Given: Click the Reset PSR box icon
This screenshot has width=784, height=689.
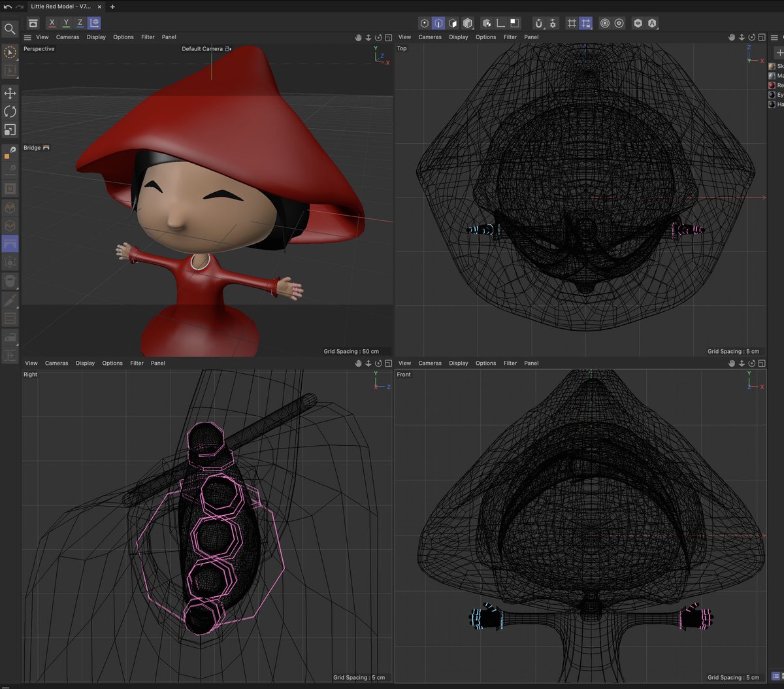Looking at the screenshot, I should 33,23.
